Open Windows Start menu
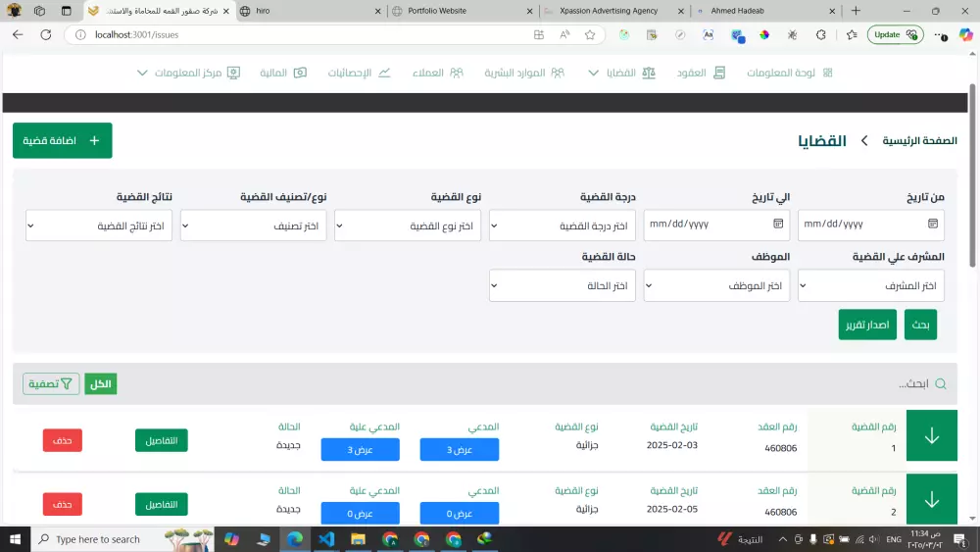The width and height of the screenshot is (980, 552). click(x=15, y=539)
